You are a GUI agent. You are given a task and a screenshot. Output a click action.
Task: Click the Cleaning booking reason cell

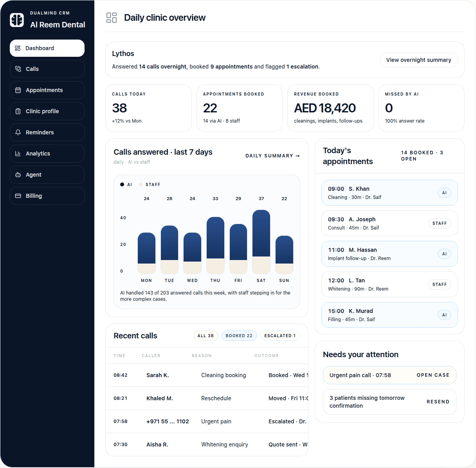[x=224, y=375]
